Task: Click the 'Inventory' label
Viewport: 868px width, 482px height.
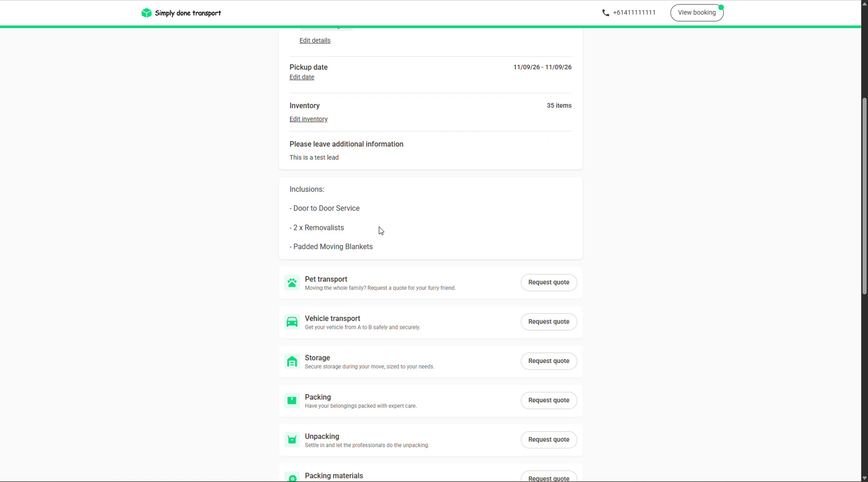Action: pos(304,106)
